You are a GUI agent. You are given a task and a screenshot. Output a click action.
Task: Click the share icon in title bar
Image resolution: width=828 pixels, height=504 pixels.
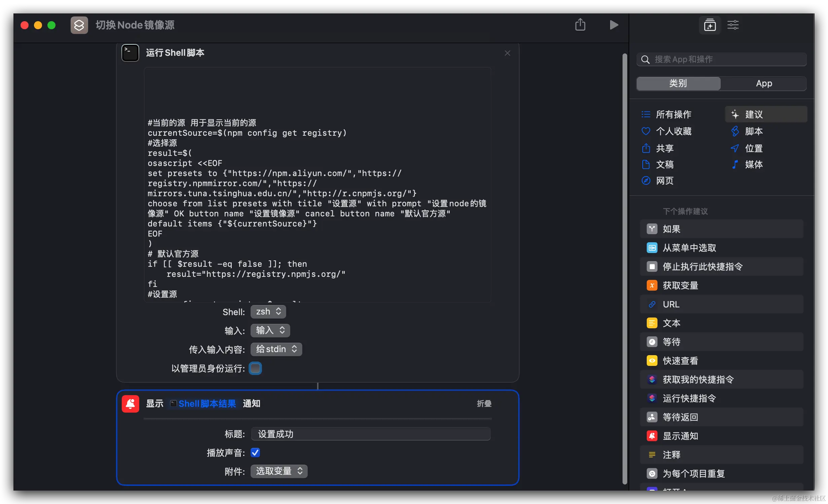(580, 25)
